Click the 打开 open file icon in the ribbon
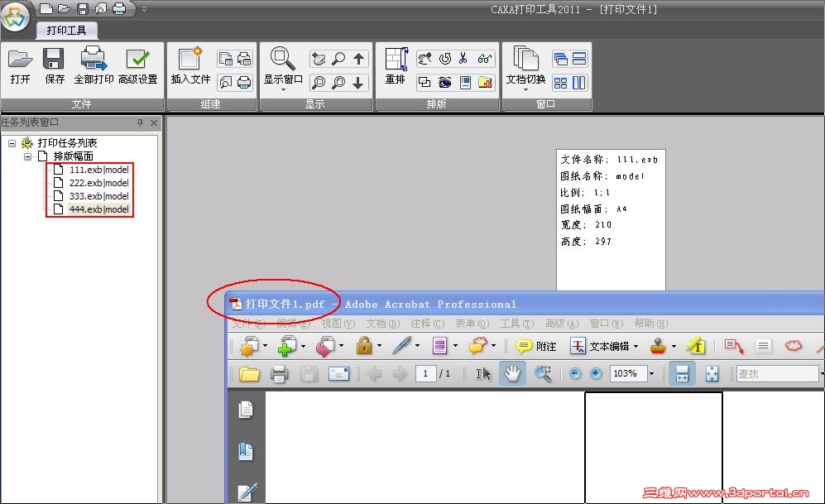825x504 pixels. [20, 59]
